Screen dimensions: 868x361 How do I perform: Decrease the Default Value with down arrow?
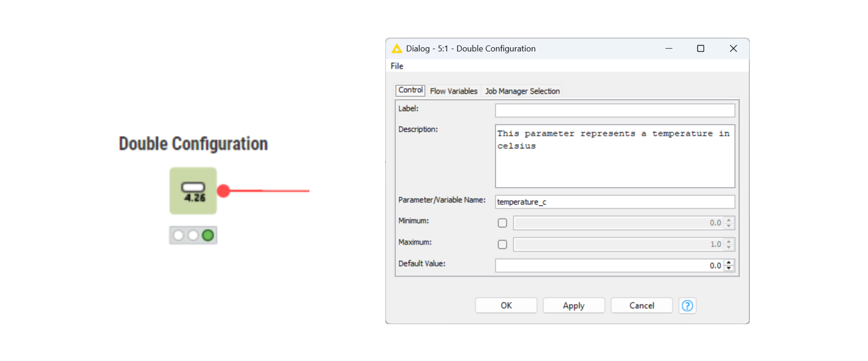click(729, 268)
